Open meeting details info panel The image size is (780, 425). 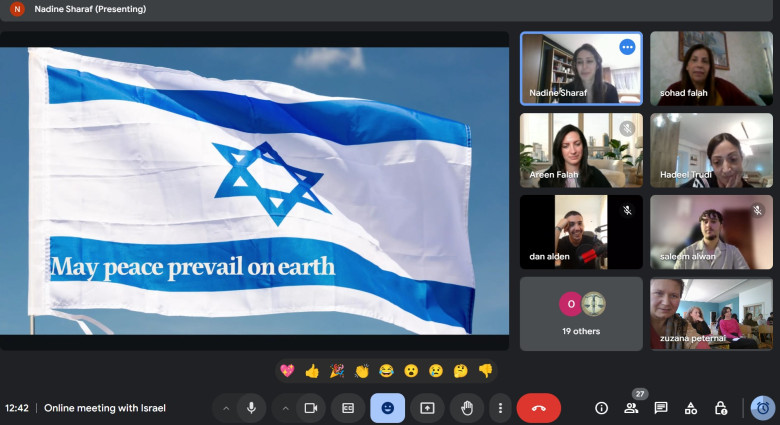tap(601, 408)
